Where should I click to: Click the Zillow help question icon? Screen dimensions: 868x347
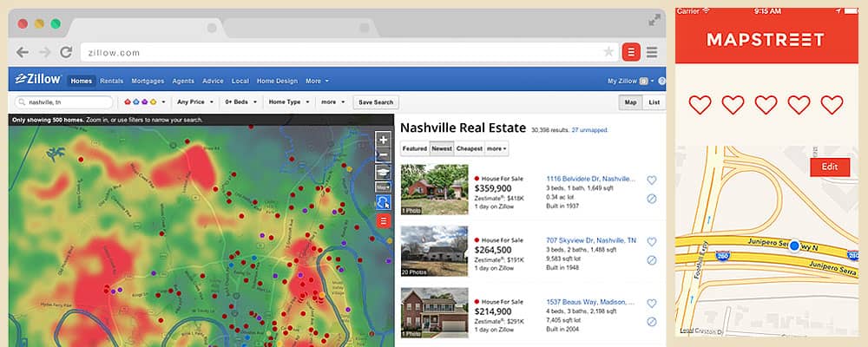point(662,81)
